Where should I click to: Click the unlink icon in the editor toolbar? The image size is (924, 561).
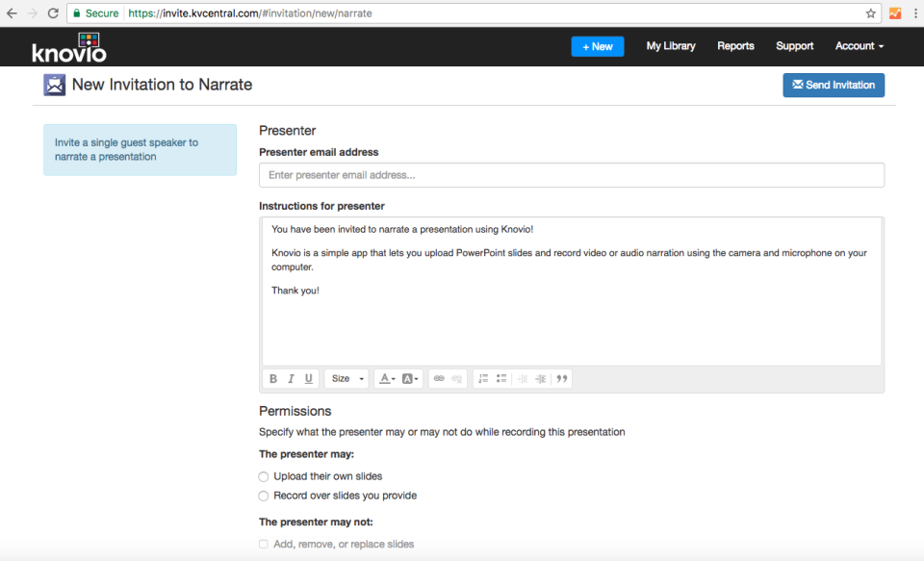click(454, 378)
